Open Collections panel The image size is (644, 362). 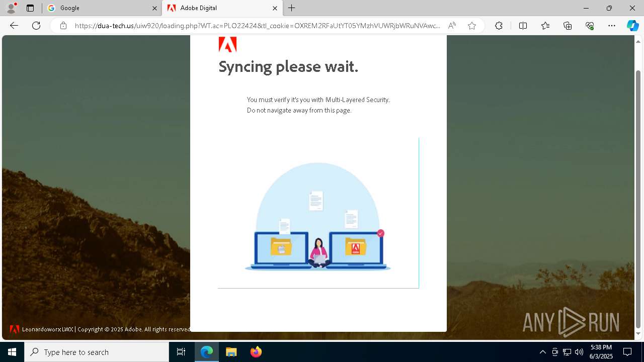[568, 26]
